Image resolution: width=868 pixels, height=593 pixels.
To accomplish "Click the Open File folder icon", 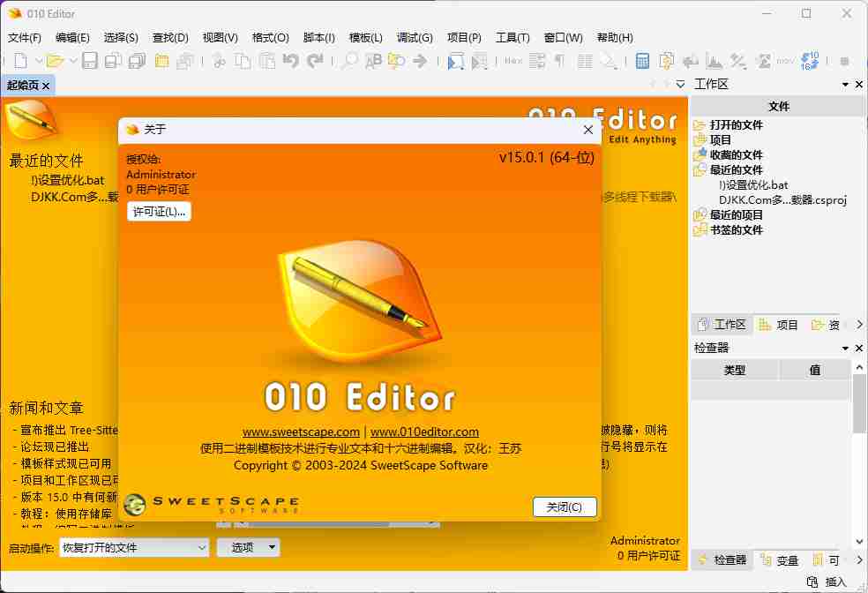I will [x=55, y=61].
